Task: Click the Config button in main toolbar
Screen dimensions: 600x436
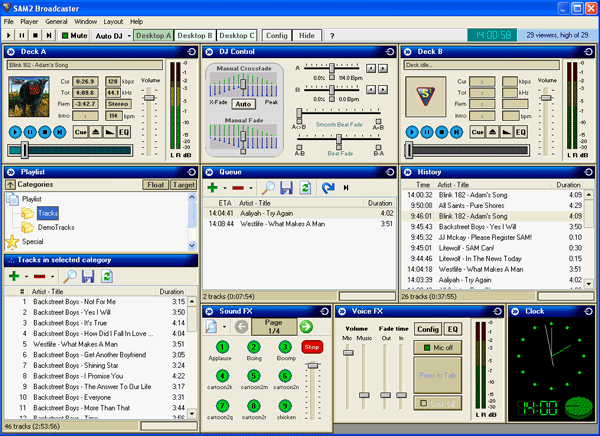Action: [x=277, y=36]
